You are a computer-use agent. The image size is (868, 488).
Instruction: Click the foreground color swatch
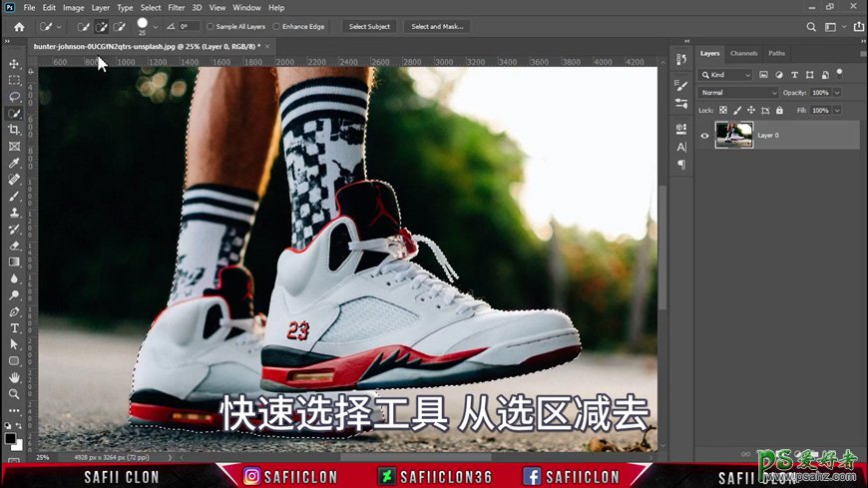pyautogui.click(x=9, y=439)
